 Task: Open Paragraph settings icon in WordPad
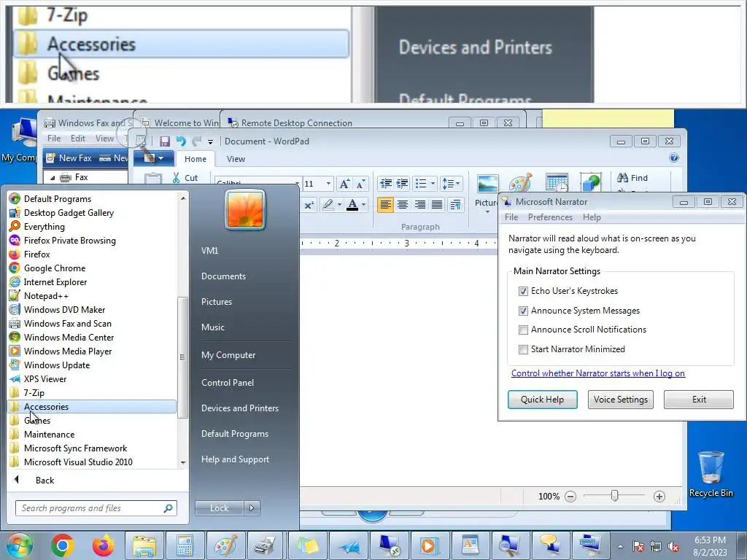click(455, 205)
